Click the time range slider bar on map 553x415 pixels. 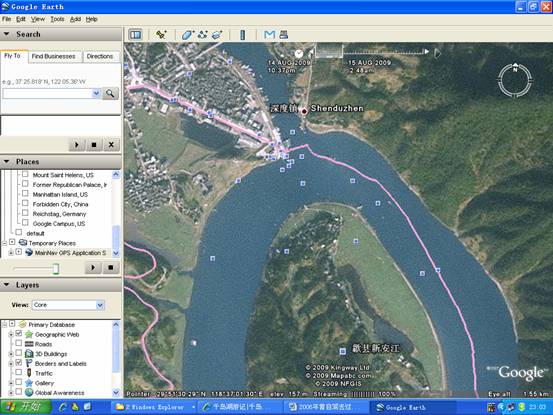tap(329, 51)
